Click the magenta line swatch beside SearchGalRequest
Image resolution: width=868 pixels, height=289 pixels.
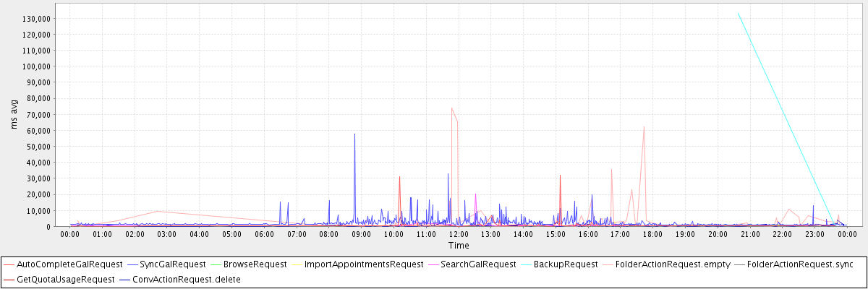438,264
